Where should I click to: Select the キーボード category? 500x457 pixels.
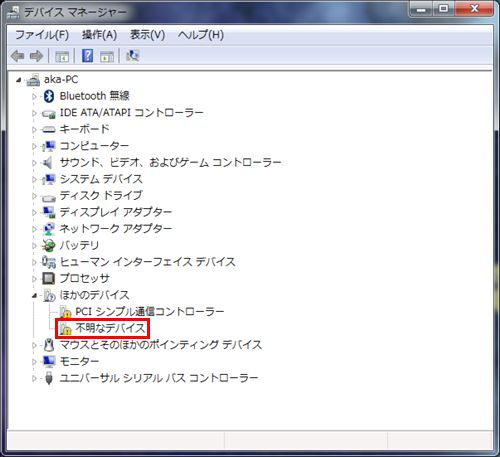85,129
